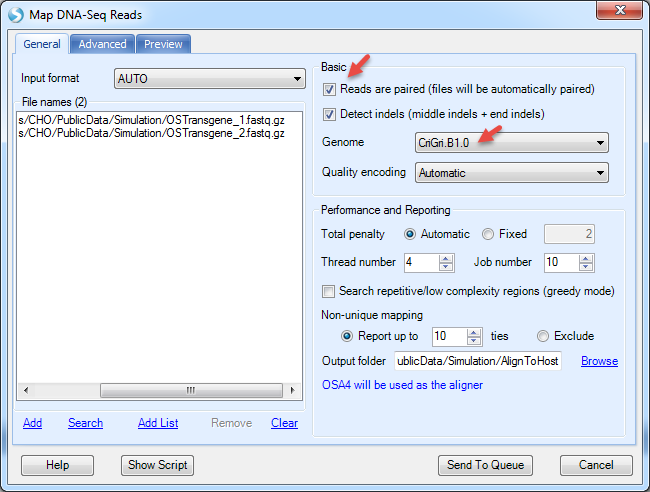Click the file list scroll right arrow
Image resolution: width=650 pixels, height=492 pixels.
coord(293,390)
